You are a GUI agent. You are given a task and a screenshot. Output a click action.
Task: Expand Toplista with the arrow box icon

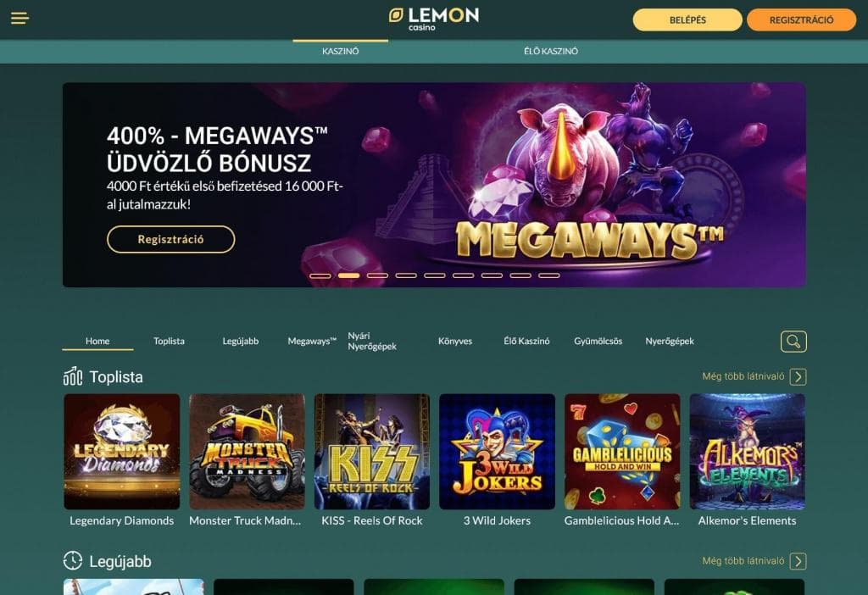[798, 377]
